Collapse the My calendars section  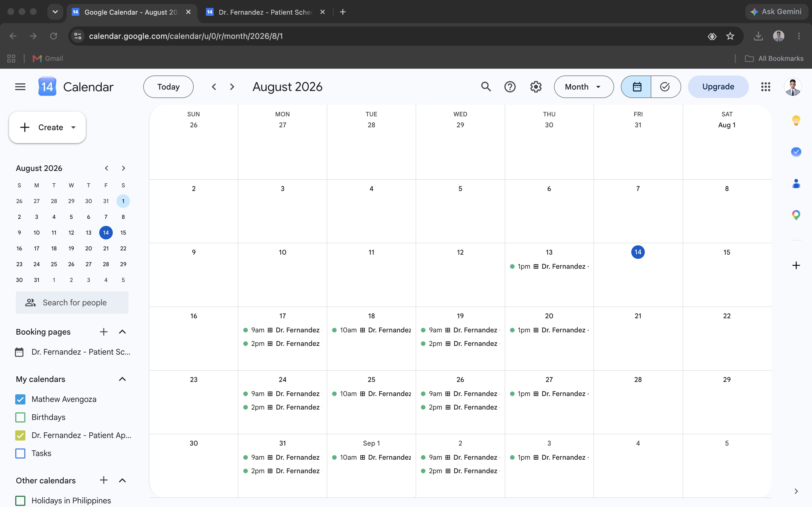tap(122, 379)
